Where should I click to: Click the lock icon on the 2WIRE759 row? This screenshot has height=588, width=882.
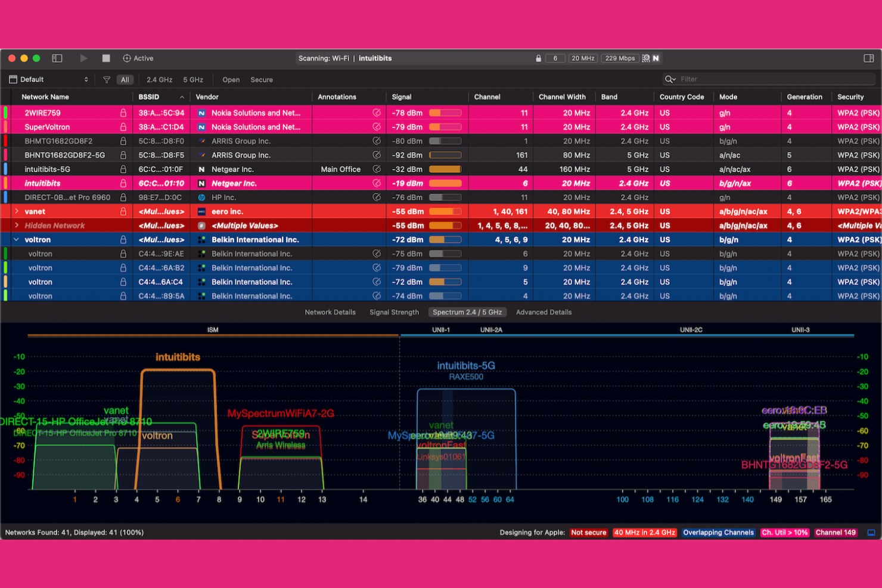click(123, 113)
